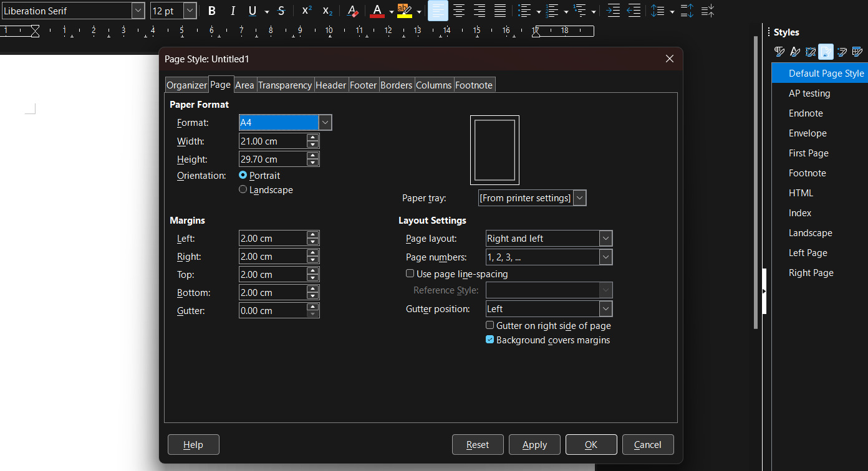The height and width of the screenshot is (471, 868).
Task: Click the Increase Indent icon
Action: point(613,11)
